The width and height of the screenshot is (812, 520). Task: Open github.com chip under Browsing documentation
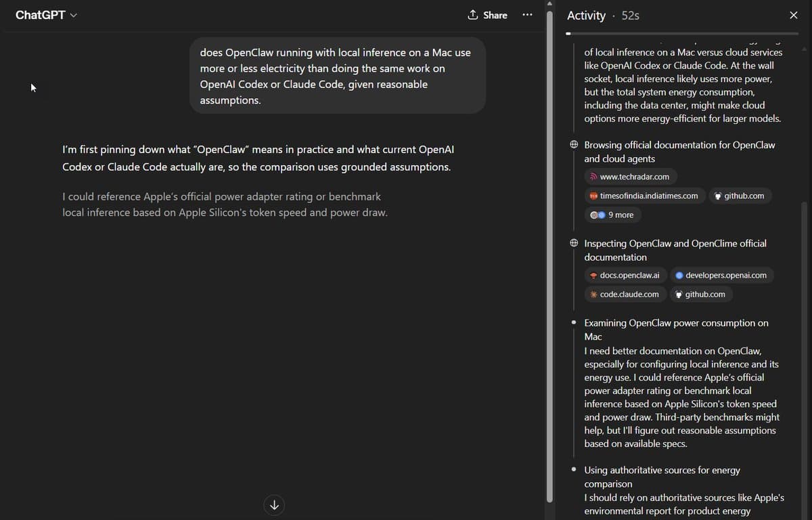click(x=739, y=196)
